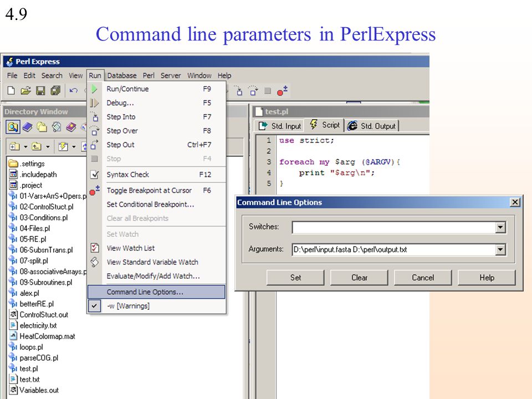Image resolution: width=532 pixels, height=399 pixels.
Task: Select the magnifier folder view icon in Directory Window
Action: coord(13,127)
